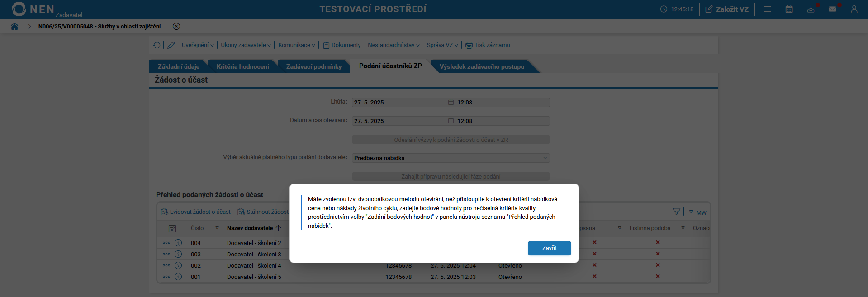The image size is (868, 297).
Task: Open the calendar icon in header
Action: (789, 9)
